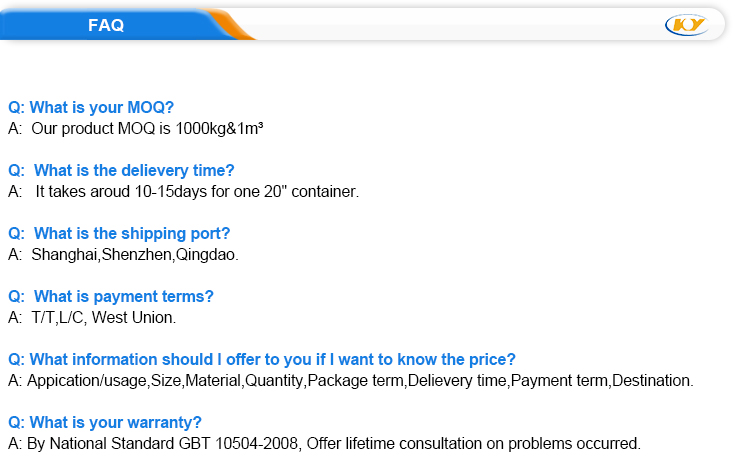Screen dimensions: 735x470
Task: Select the word 'Destination' in the price answer
Action: click(652, 380)
